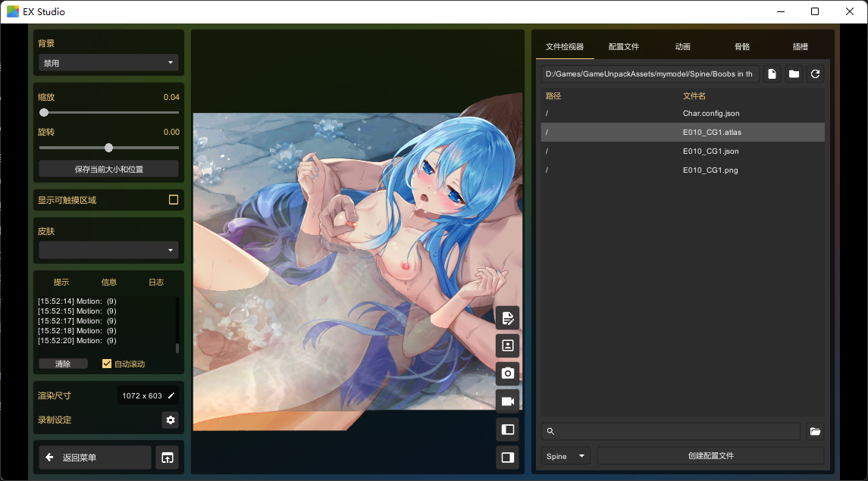Viewport: 868px width, 481px height.
Task: Switch to the 文件检视器 tab
Action: point(565,47)
